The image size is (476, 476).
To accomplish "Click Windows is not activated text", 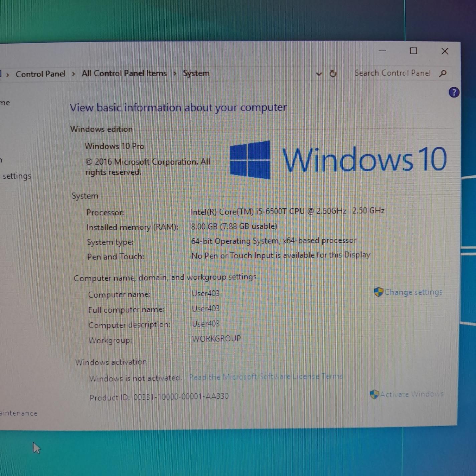I will [136, 378].
